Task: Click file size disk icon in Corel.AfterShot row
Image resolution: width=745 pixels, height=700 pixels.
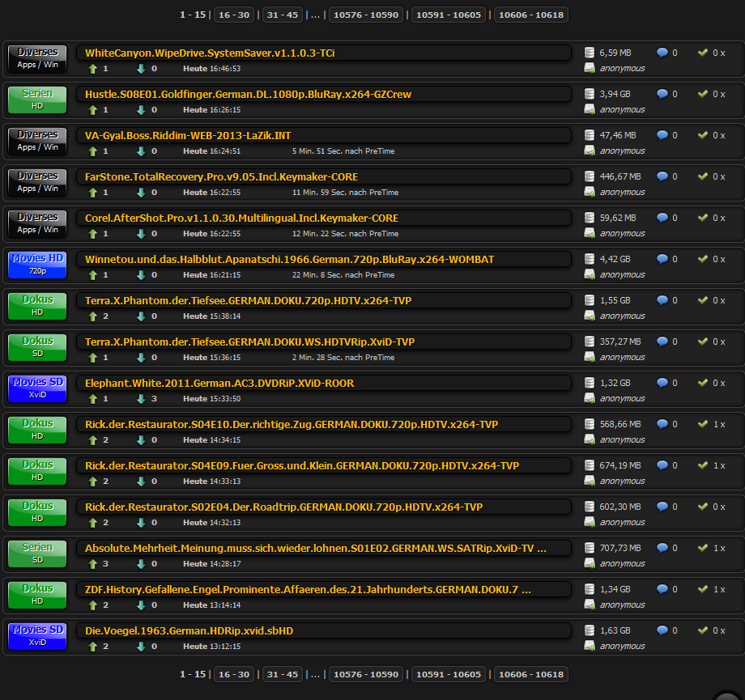Action: coord(590,218)
